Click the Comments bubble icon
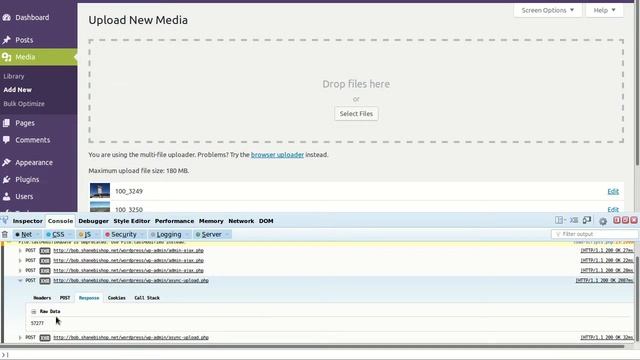 [x=7, y=140]
